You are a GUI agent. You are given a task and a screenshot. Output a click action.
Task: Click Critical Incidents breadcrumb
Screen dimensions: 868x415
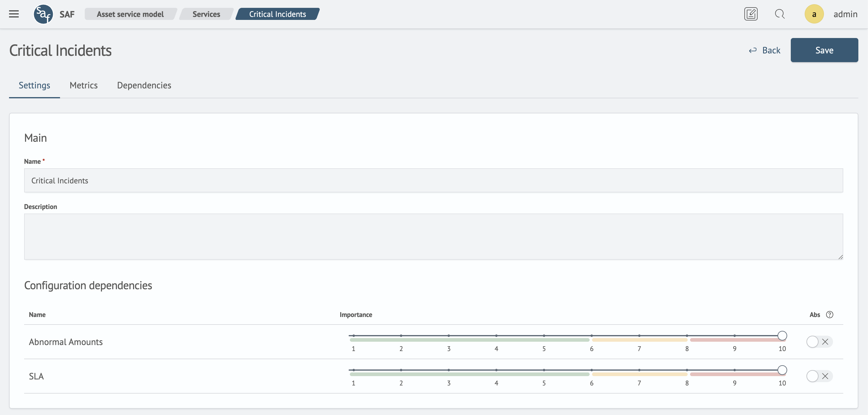277,14
